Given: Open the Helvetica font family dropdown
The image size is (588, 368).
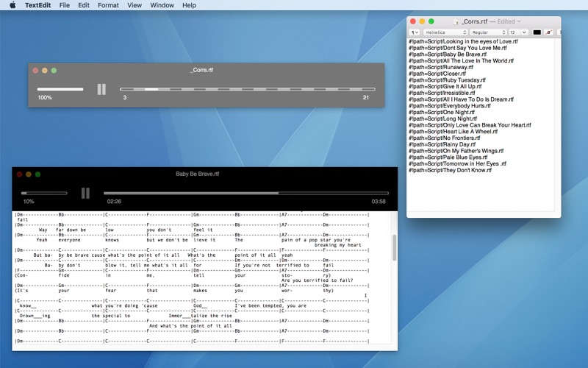Looking at the screenshot, I should tap(445, 32).
